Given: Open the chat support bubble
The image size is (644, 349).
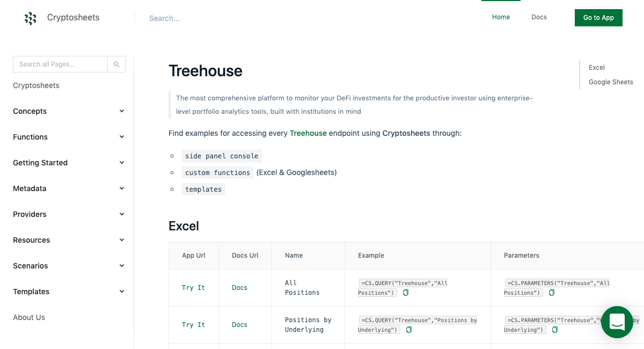Looking at the screenshot, I should (x=617, y=322).
